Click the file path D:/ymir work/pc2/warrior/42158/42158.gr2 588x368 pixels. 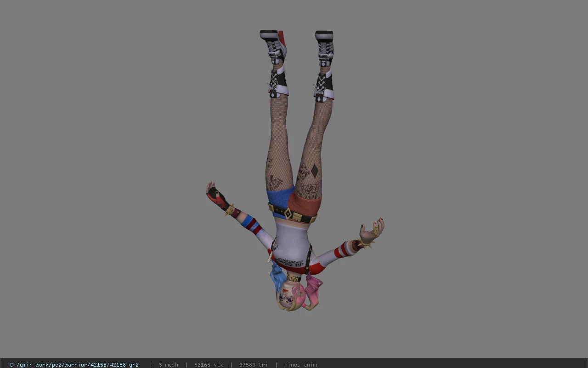[74, 365]
